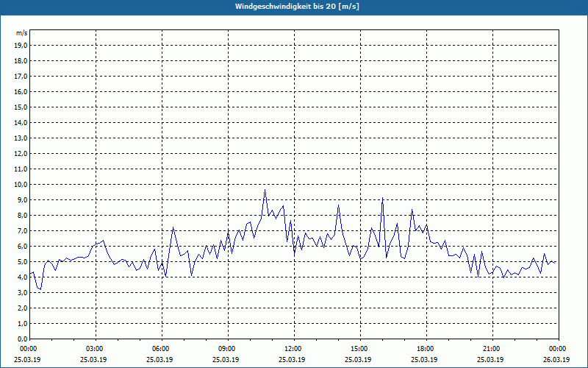The width and height of the screenshot is (588, 368).
Task: Click the 19,0 y-axis label
Action: click(x=21, y=46)
